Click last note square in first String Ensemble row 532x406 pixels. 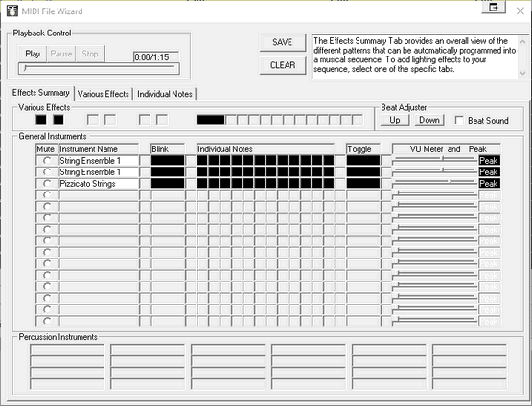329,161
